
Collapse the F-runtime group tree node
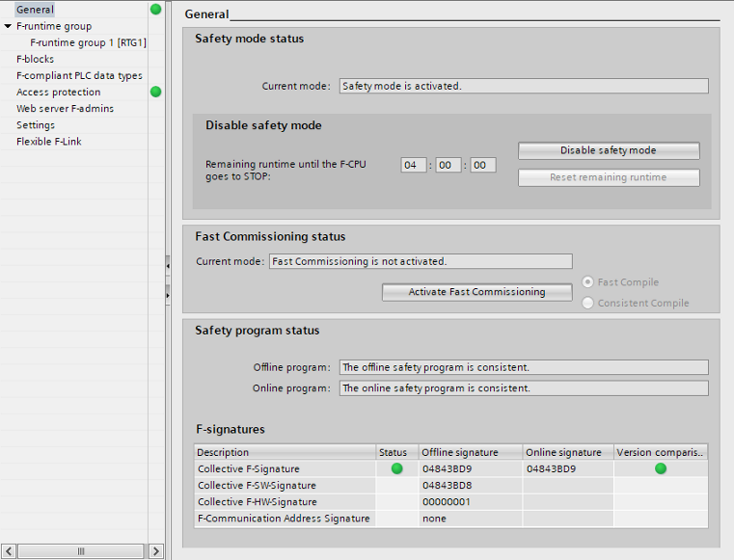click(x=8, y=27)
